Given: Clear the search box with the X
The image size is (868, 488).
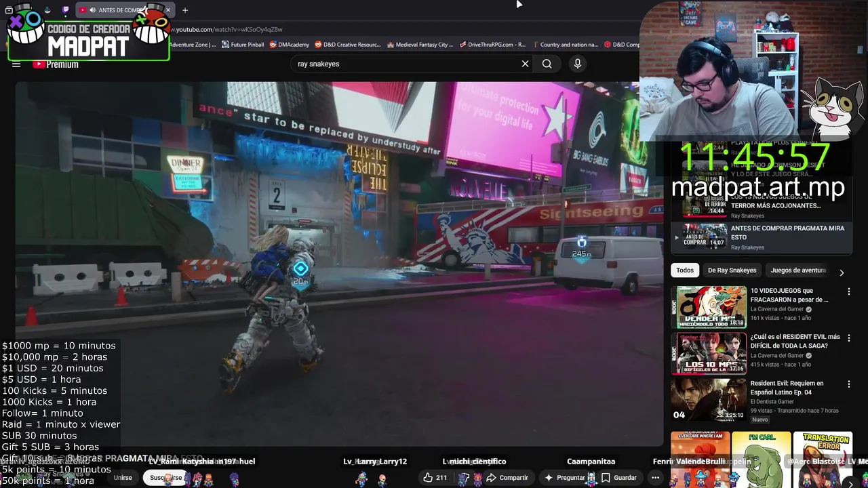Looking at the screenshot, I should (525, 64).
